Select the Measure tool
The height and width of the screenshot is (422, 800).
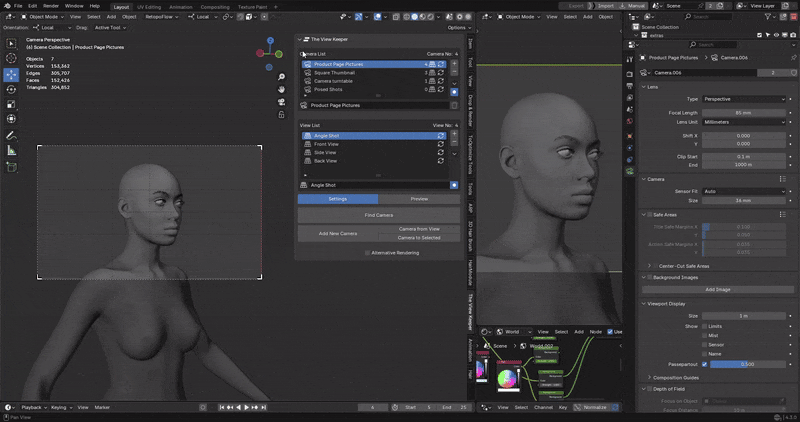[x=11, y=151]
